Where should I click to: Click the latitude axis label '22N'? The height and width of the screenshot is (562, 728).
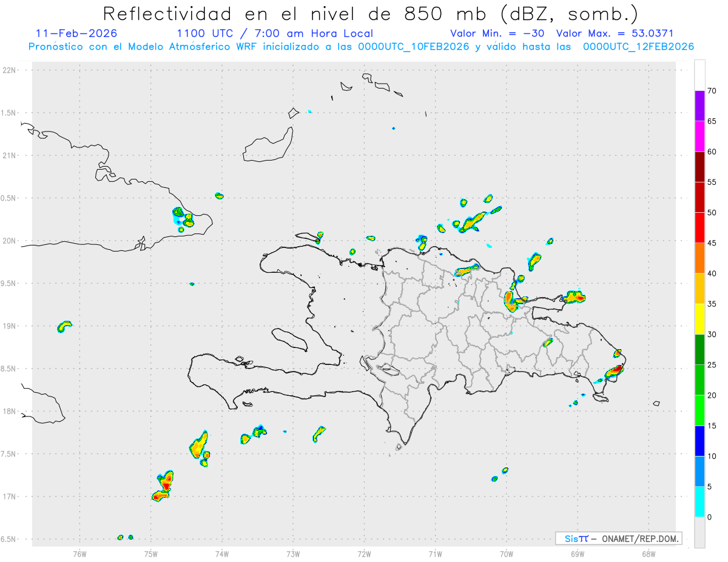click(x=9, y=70)
